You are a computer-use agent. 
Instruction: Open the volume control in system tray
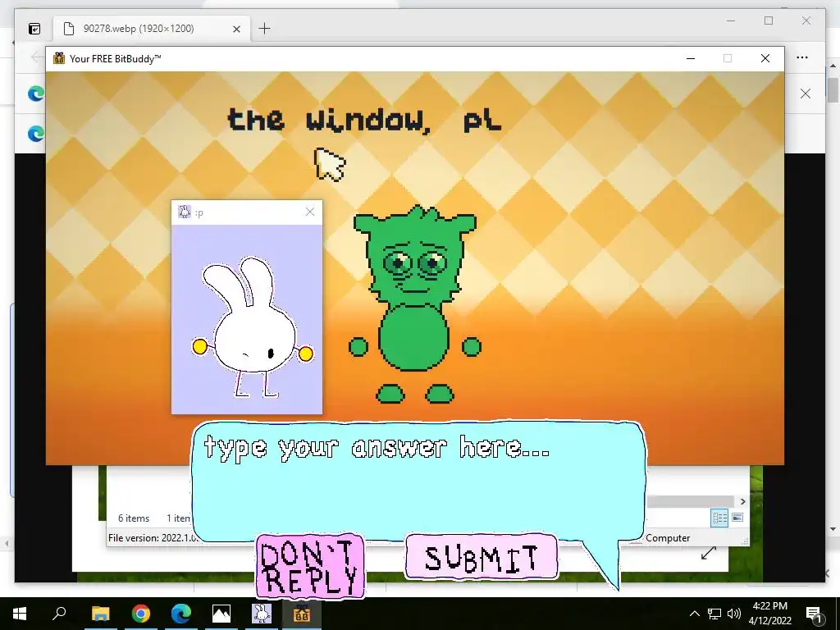pyautogui.click(x=734, y=614)
